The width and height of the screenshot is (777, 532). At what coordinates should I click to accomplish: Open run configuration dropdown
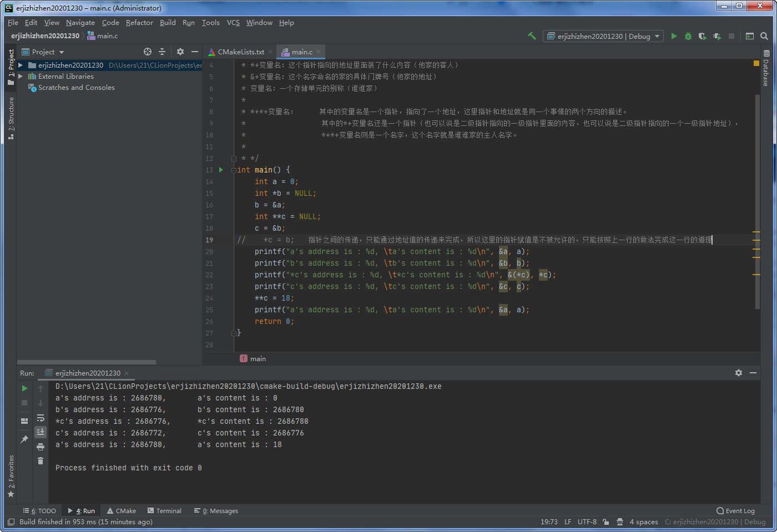[603, 36]
